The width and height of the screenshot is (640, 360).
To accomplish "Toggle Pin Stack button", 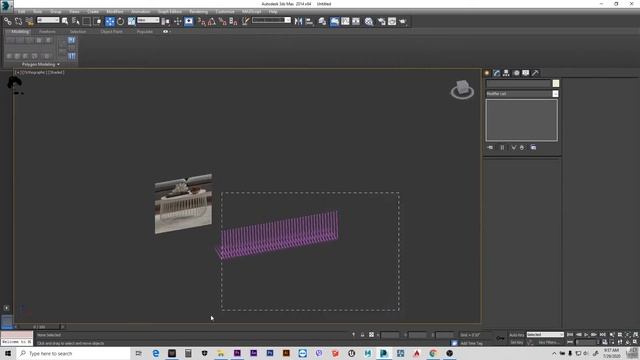I will tap(490, 147).
